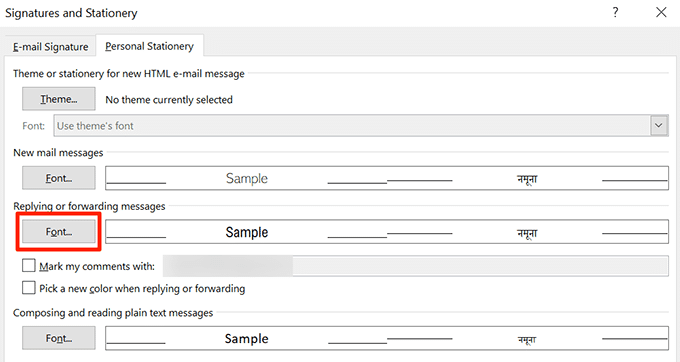Select the Personal Stationery tab
Image resolution: width=680 pixels, height=362 pixels.
[x=149, y=46]
